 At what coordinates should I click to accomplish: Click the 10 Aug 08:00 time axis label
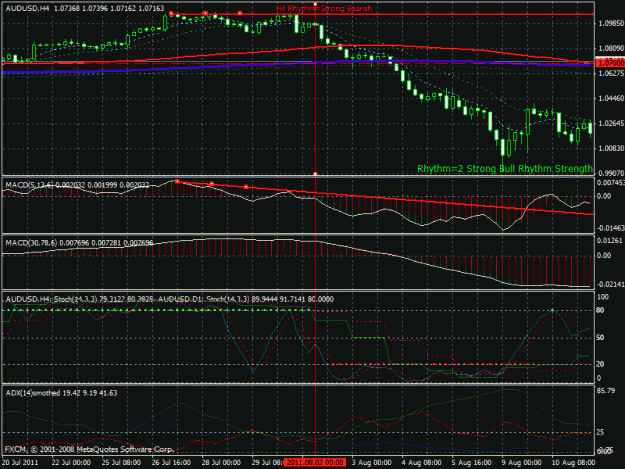tap(573, 462)
